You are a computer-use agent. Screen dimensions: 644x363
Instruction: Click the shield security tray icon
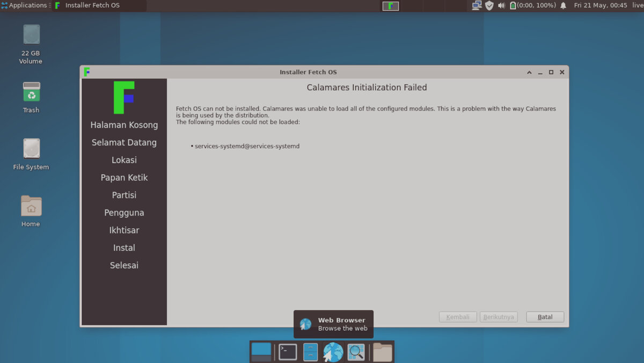(x=489, y=5)
